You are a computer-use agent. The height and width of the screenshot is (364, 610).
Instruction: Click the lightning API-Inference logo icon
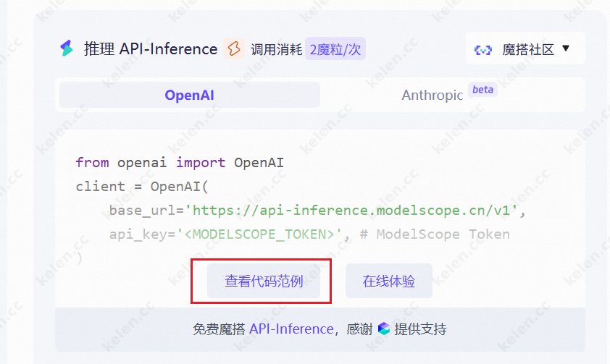pyautogui.click(x=67, y=48)
